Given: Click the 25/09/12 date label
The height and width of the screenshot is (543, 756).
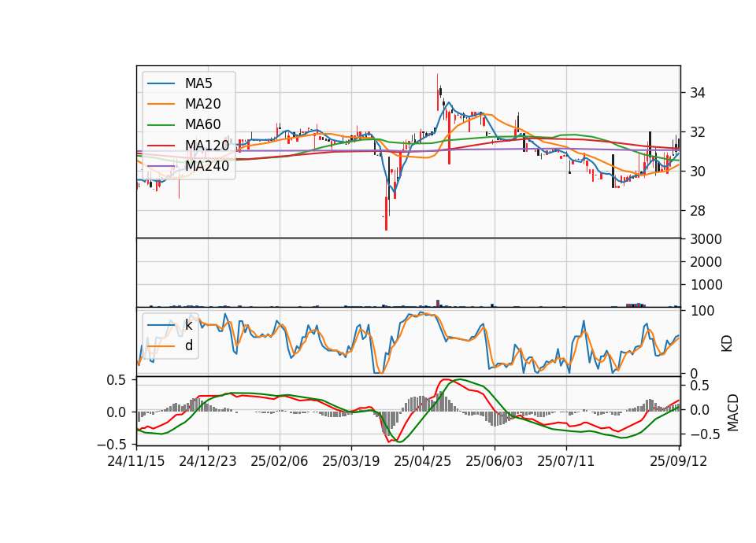Looking at the screenshot, I should (679, 461).
